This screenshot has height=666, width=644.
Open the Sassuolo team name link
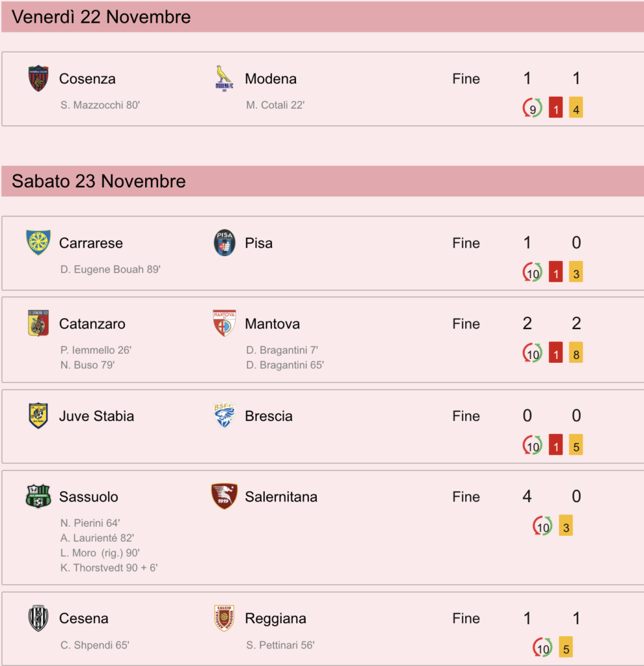(88, 496)
